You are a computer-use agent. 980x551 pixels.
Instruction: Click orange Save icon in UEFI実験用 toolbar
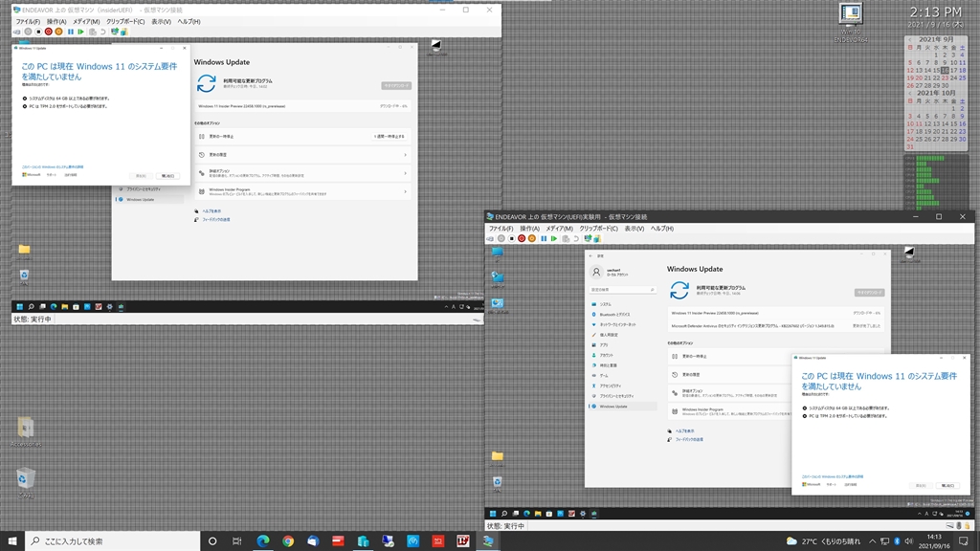pyautogui.click(x=532, y=238)
